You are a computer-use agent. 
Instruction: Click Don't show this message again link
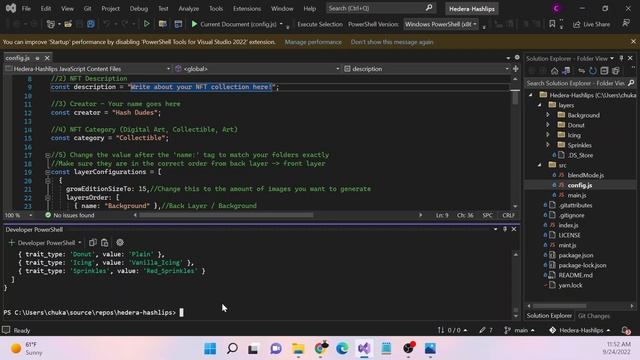tap(392, 42)
